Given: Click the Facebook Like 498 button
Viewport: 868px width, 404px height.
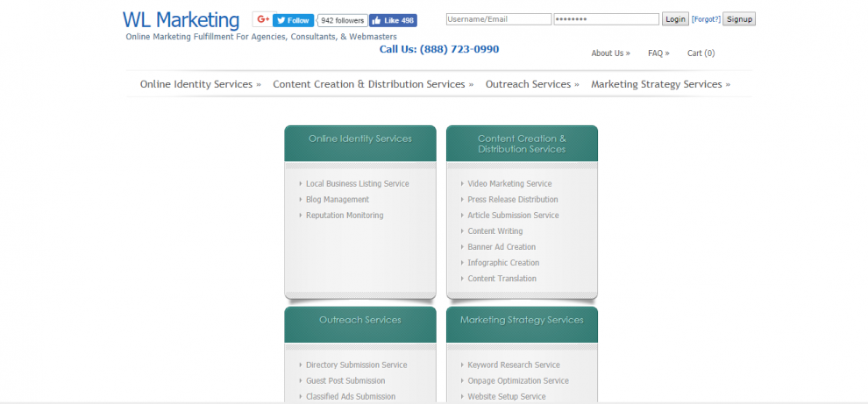Looking at the screenshot, I should pyautogui.click(x=393, y=20).
